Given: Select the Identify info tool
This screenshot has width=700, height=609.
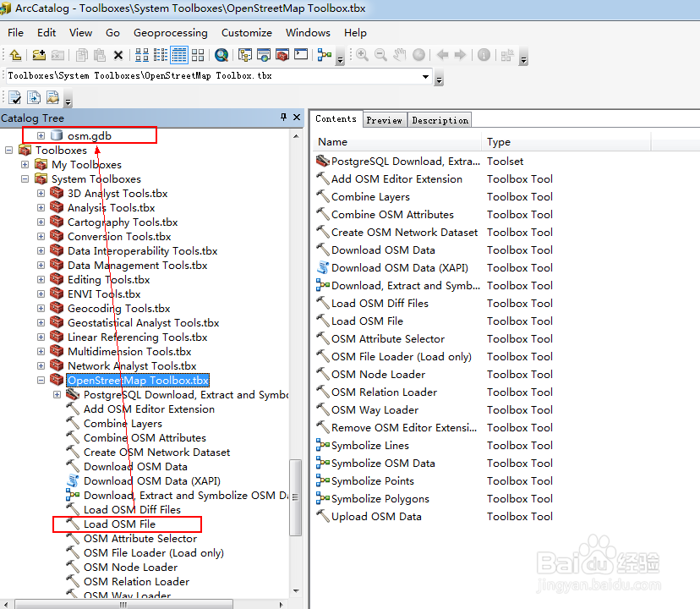Looking at the screenshot, I should (x=484, y=55).
